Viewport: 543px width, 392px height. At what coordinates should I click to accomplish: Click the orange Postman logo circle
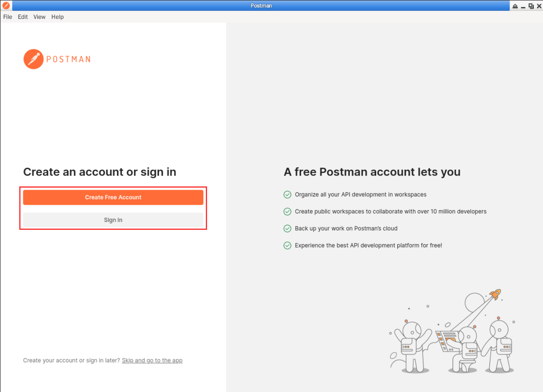point(33,59)
